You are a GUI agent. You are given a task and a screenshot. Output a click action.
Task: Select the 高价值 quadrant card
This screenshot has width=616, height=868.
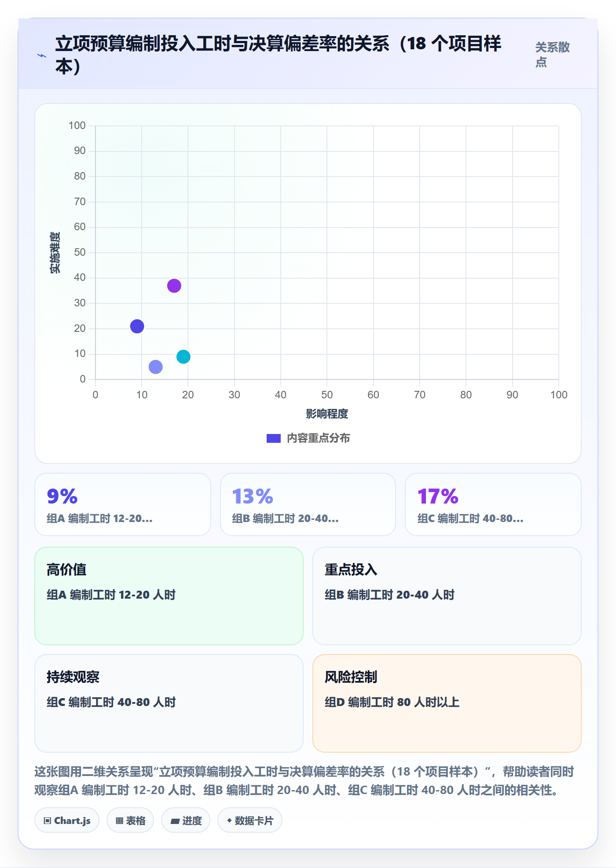[x=169, y=596]
